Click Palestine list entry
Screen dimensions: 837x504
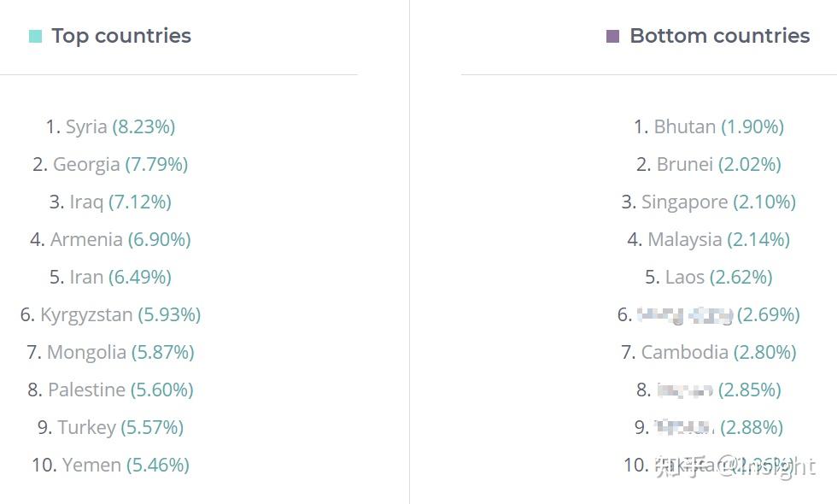(86, 390)
